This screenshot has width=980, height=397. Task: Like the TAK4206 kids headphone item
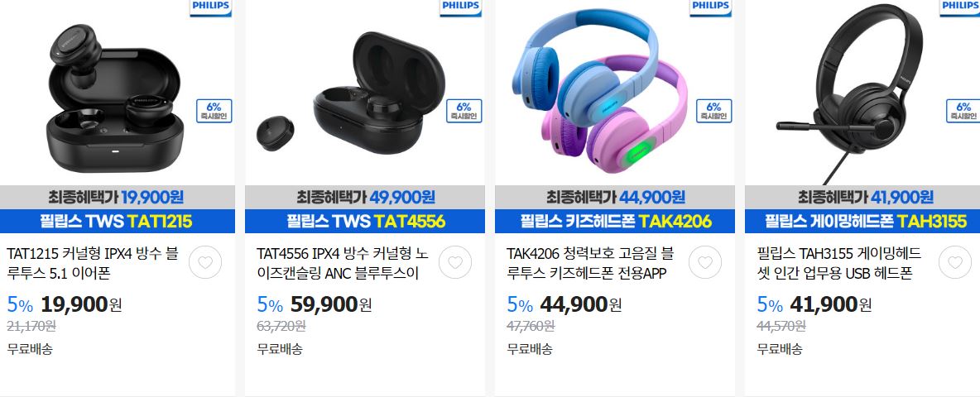[x=705, y=262]
